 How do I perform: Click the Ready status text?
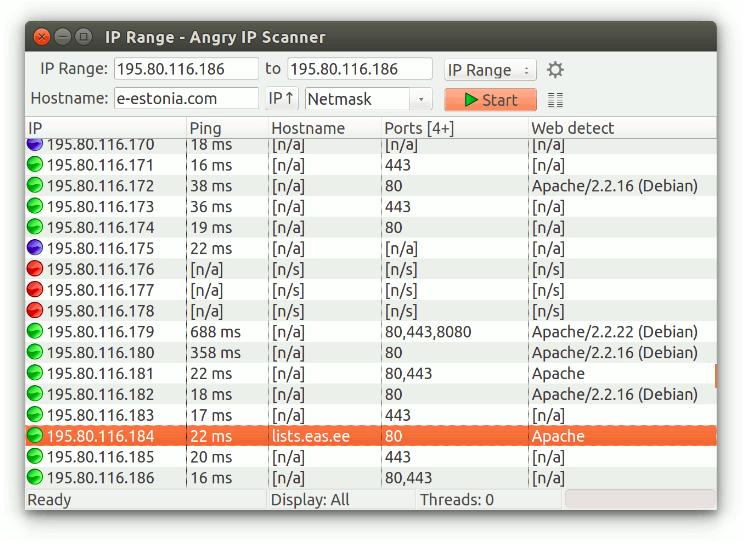click(49, 500)
